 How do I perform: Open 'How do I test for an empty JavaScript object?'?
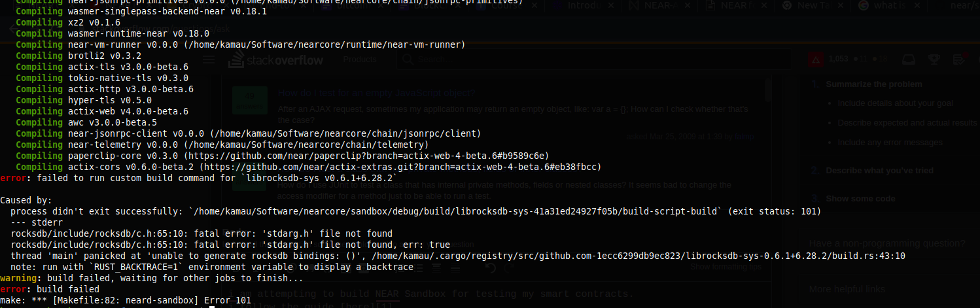(x=376, y=93)
